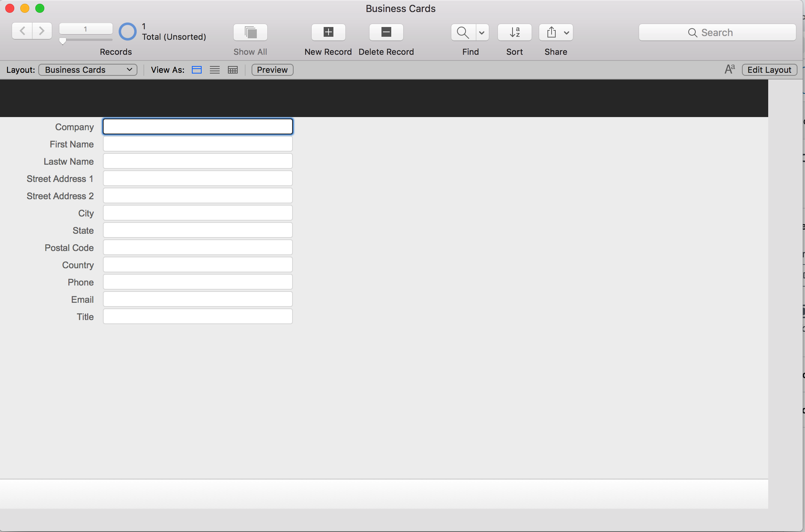Click the Show All label
The height and width of the screenshot is (532, 805).
250,52
